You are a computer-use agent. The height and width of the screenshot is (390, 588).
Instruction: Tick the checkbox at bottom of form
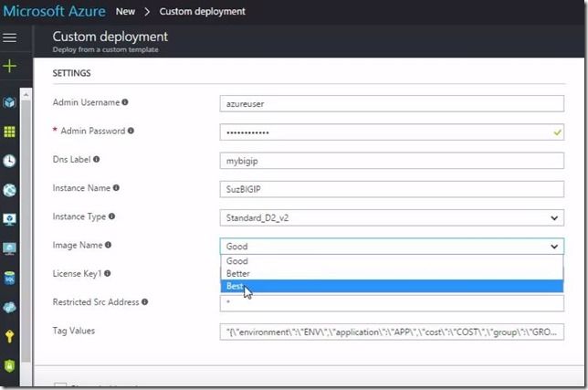(x=60, y=386)
